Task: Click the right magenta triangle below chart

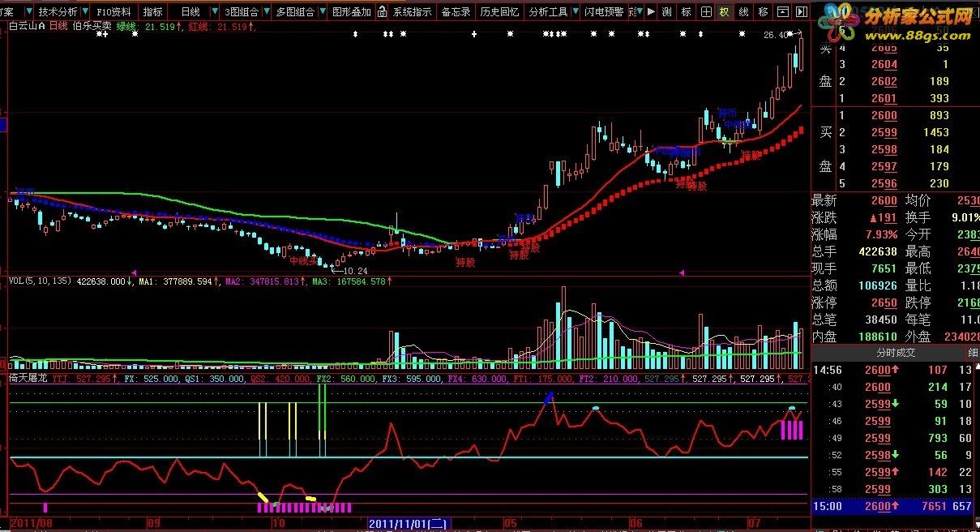Action: pyautogui.click(x=683, y=272)
